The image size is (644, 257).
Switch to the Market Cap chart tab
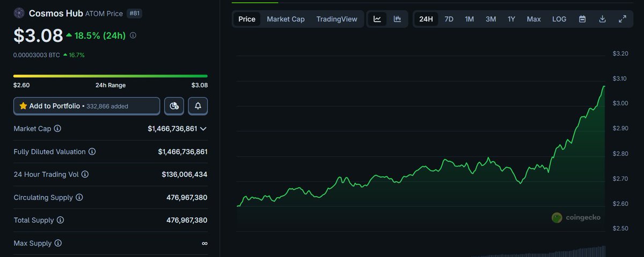[286, 19]
